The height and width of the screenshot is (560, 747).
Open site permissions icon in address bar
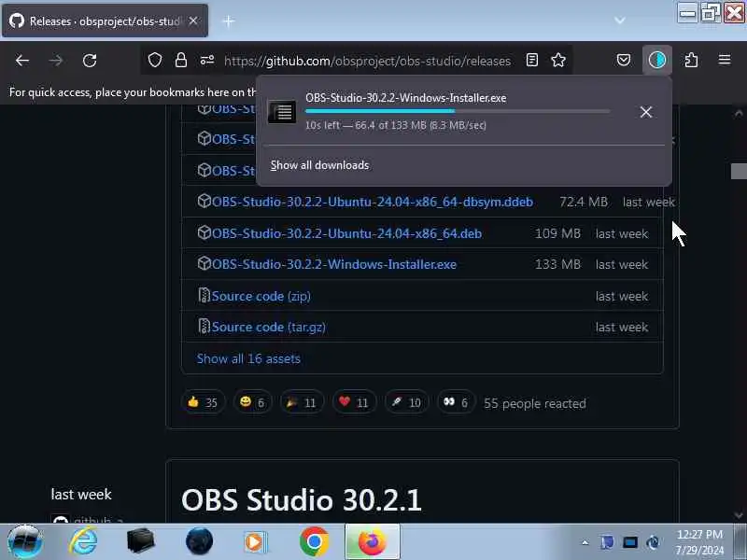click(x=207, y=60)
